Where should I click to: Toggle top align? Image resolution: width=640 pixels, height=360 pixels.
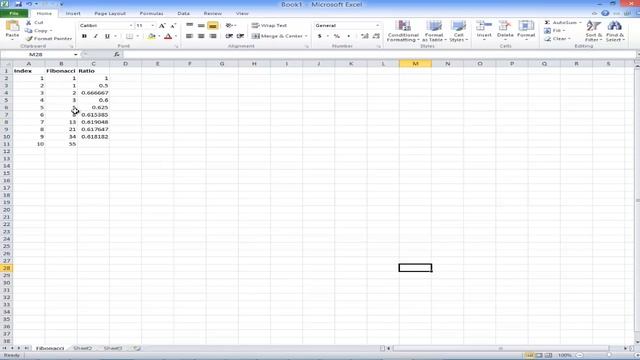[189, 26]
